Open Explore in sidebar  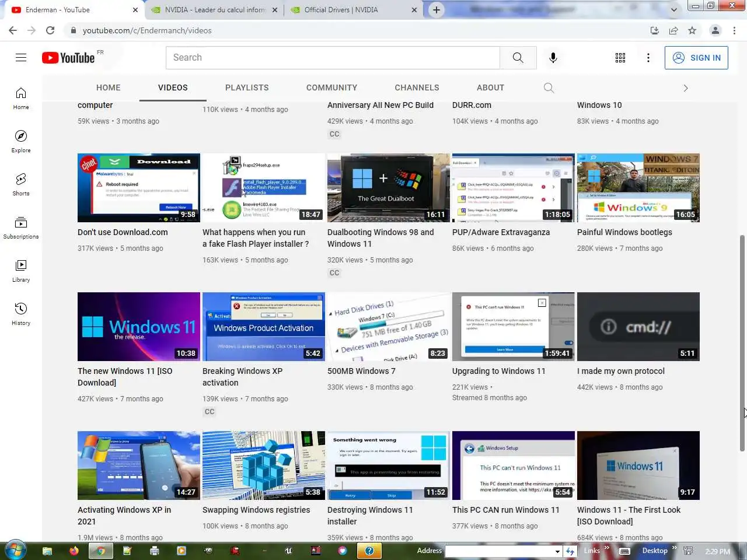tap(21, 142)
